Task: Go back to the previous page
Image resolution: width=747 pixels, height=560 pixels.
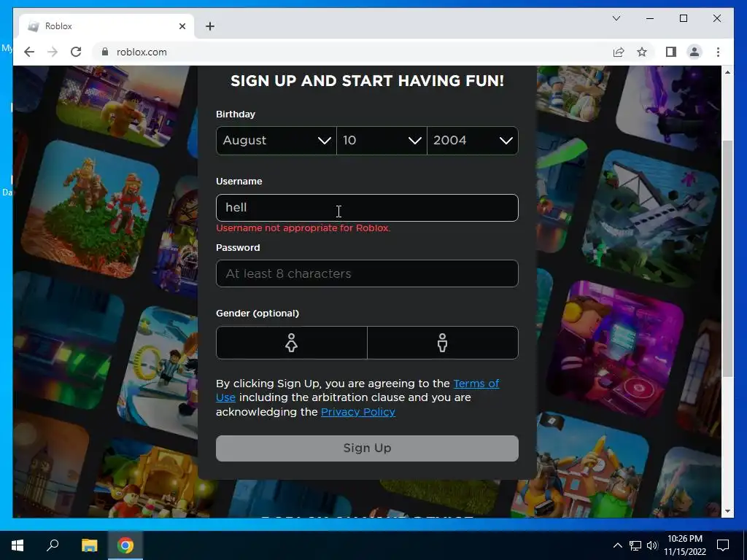Action: pos(29,52)
